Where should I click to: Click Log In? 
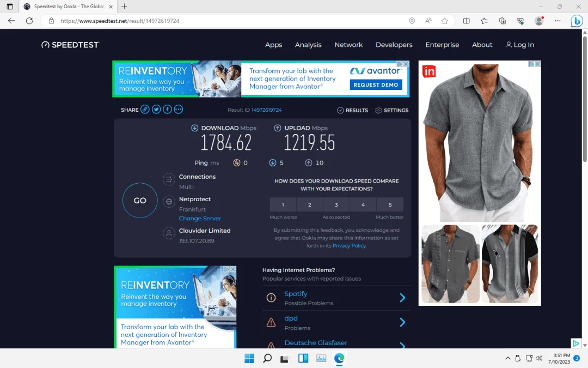520,45
